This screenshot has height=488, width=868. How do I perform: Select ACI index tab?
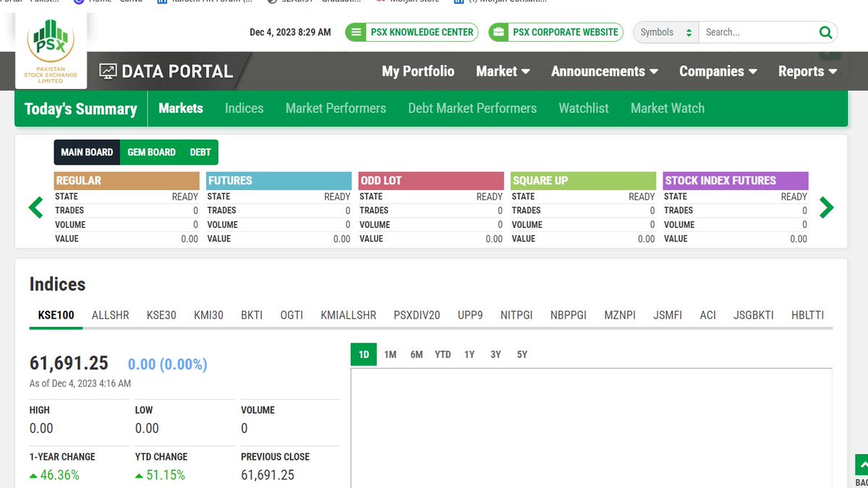(x=708, y=315)
